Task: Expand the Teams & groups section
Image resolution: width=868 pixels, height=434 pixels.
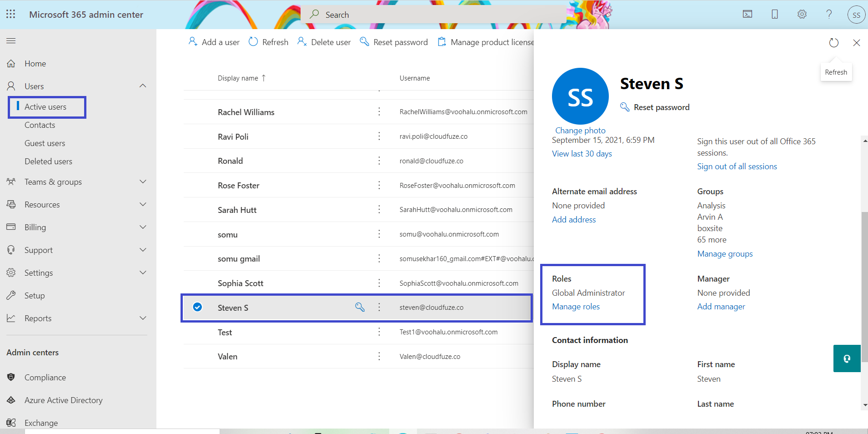Action: coord(143,182)
